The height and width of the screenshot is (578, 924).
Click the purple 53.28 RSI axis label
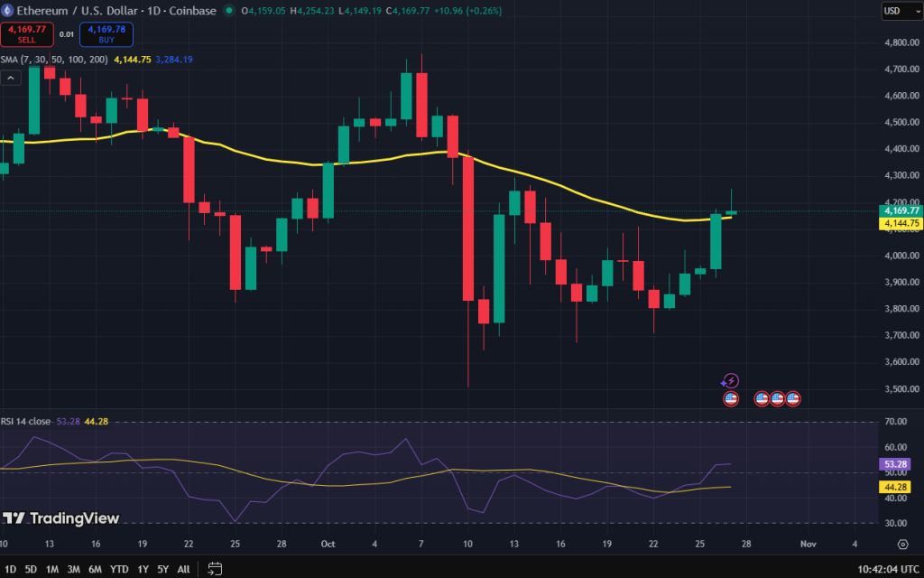(894, 464)
